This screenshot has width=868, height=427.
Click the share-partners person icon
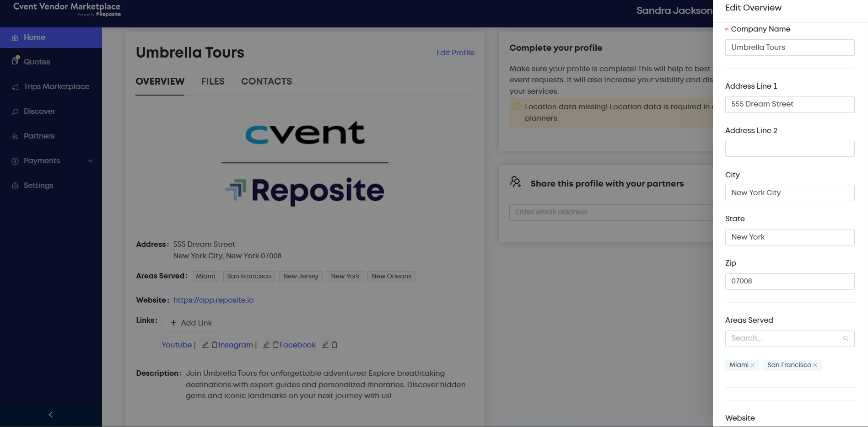[516, 182]
